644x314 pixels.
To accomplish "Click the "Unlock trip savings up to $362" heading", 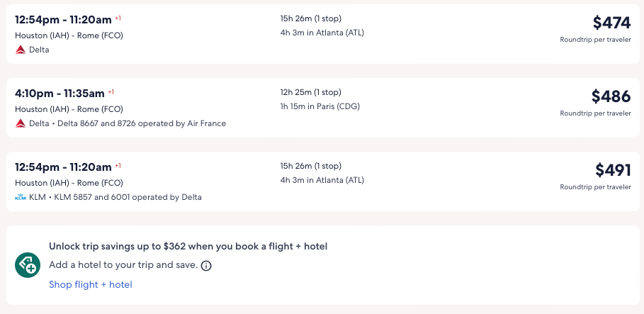I will click(188, 246).
